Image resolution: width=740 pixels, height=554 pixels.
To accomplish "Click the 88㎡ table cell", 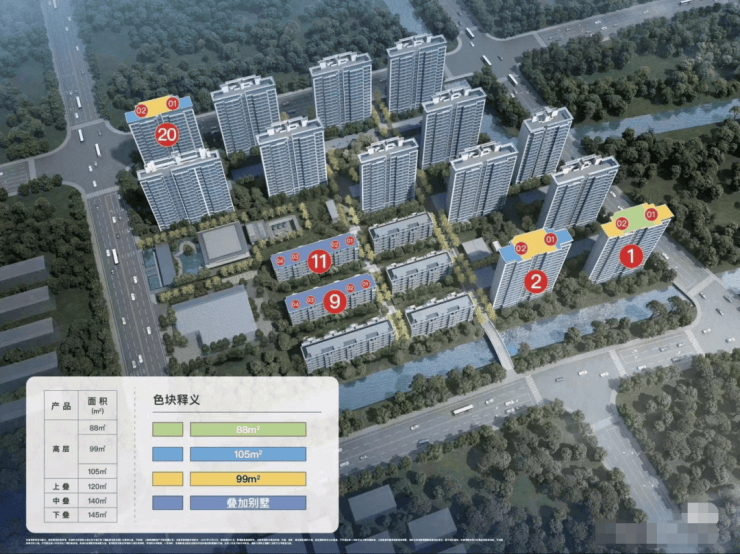I will coord(97,428).
